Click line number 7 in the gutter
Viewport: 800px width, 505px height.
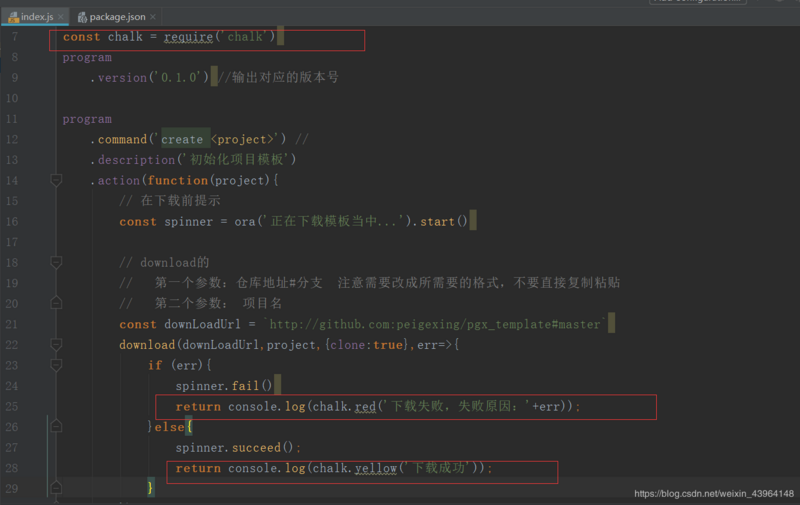15,37
